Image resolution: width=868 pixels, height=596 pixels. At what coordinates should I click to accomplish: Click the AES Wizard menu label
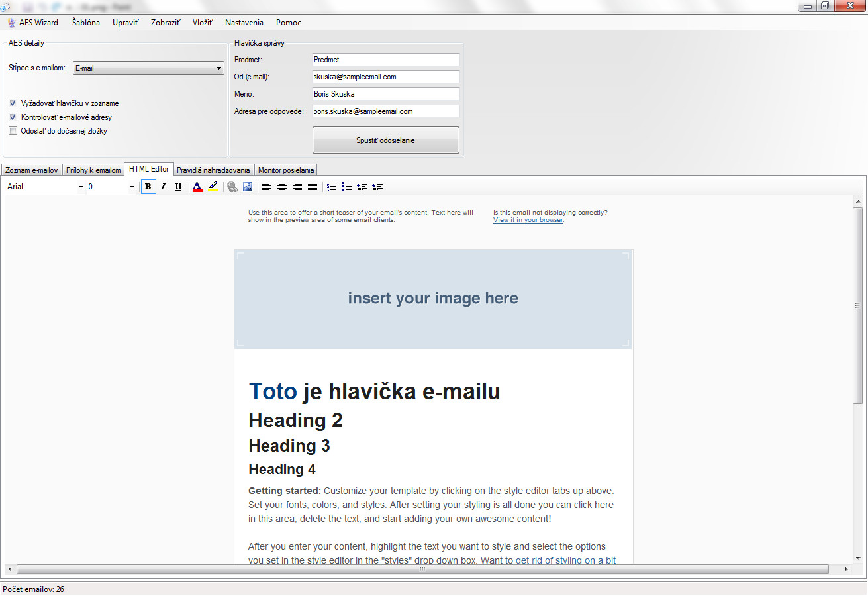[x=38, y=23]
